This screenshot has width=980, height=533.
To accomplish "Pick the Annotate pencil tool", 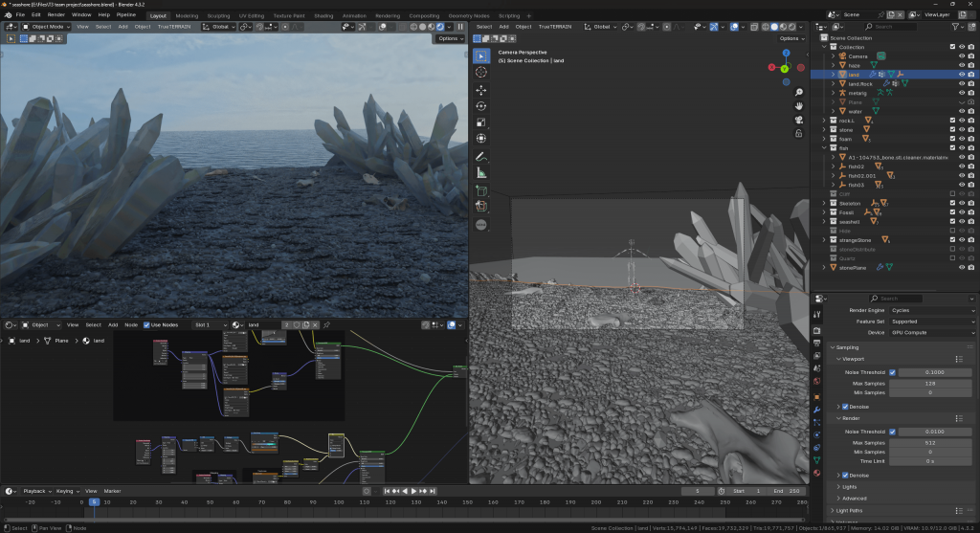I will [481, 156].
